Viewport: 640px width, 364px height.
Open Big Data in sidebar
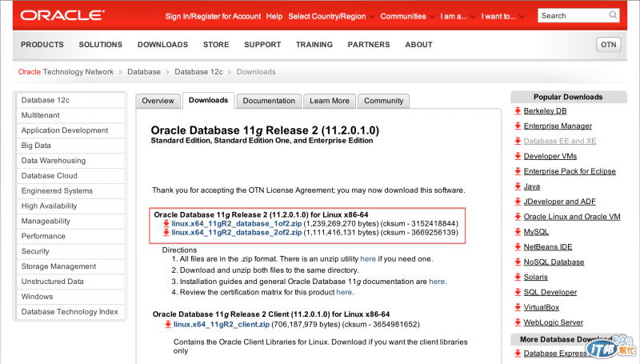pos(70,146)
